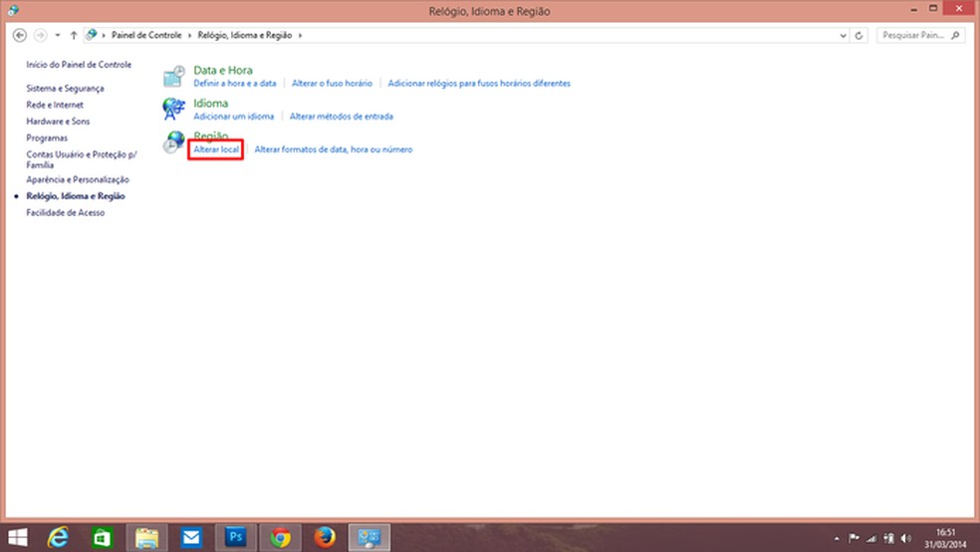
Task: Open the taskbar clock and date
Action: (945, 538)
